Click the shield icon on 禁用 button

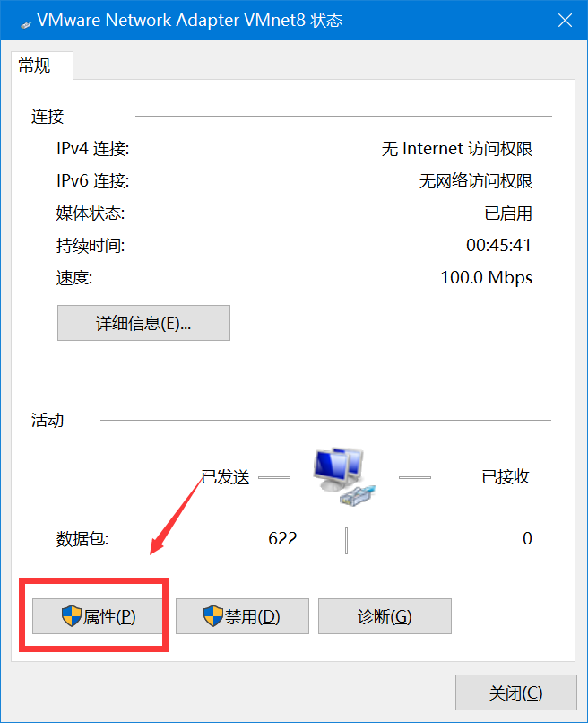pyautogui.click(x=213, y=616)
